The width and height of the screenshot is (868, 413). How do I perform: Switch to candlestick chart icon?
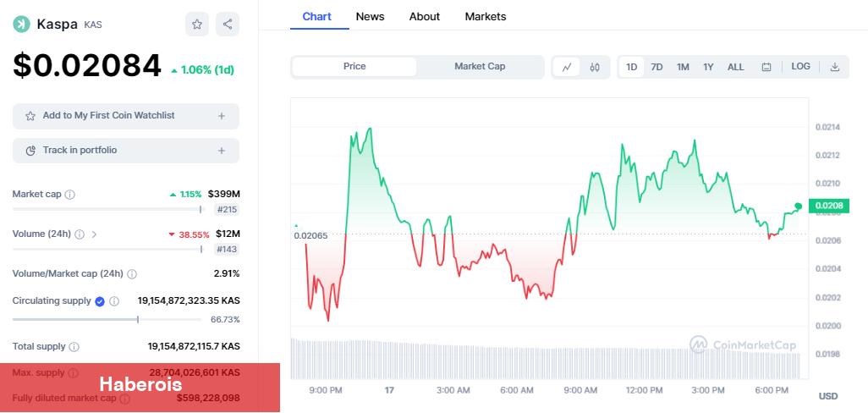pos(595,67)
